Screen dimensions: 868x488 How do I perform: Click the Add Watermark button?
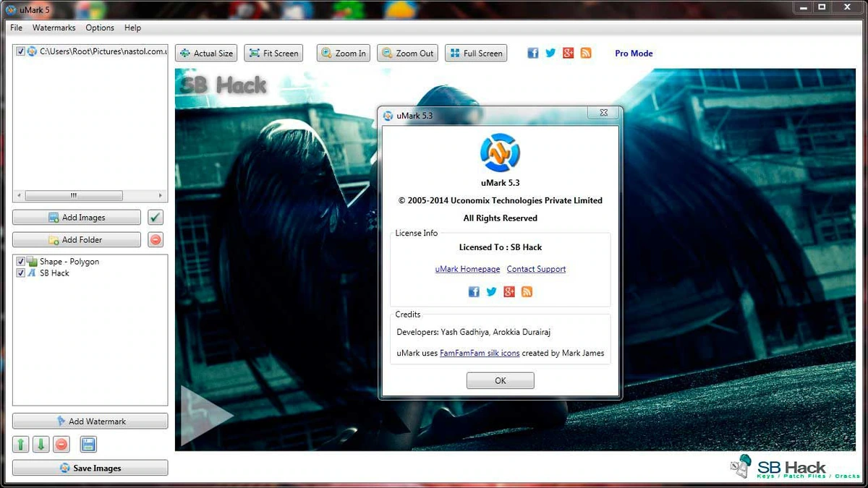90,421
